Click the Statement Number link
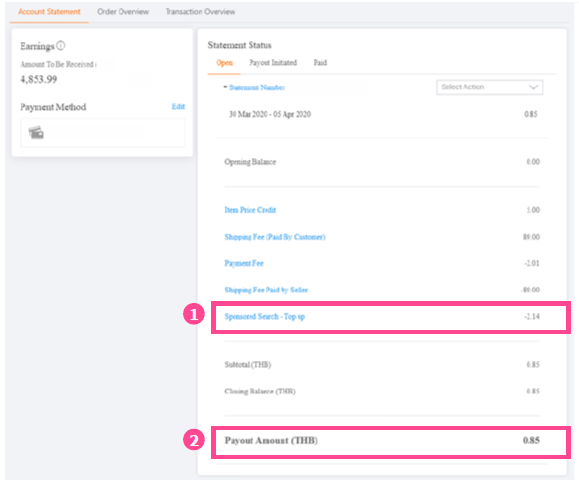 tap(257, 87)
